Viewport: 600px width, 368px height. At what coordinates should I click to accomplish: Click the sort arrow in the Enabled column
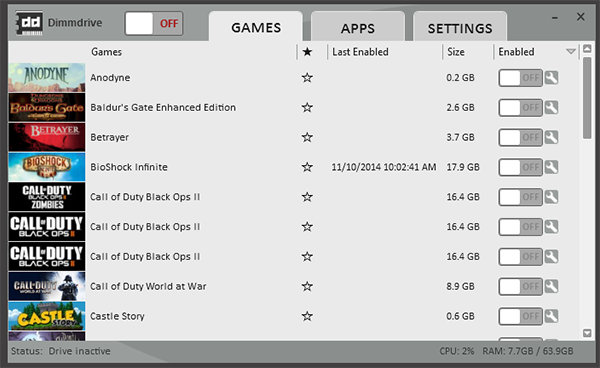[x=571, y=52]
